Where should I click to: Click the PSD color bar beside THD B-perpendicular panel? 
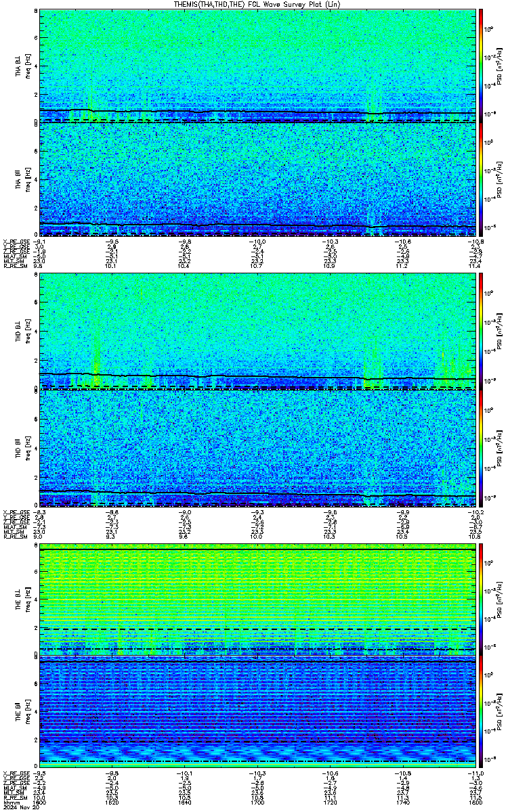[481, 332]
